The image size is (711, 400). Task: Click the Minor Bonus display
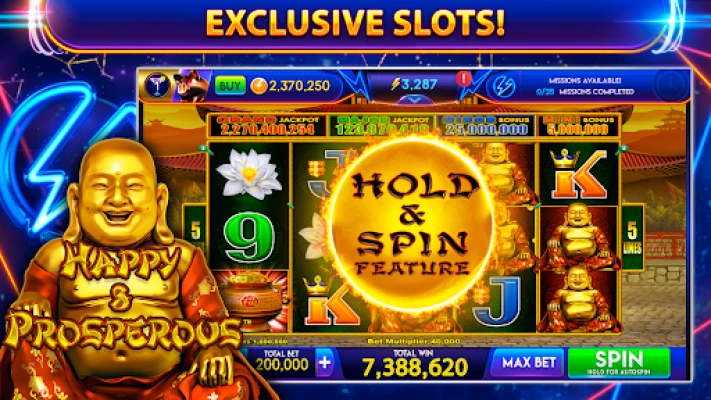coord(486,126)
